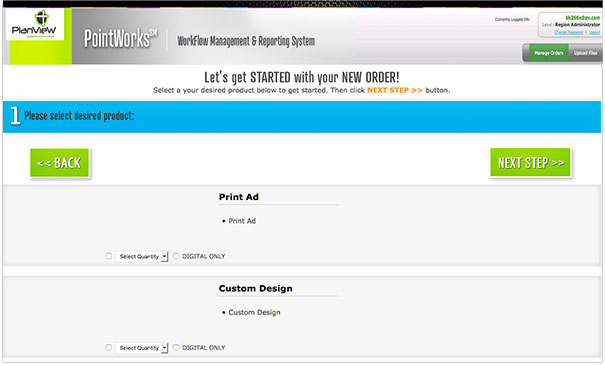605x365 pixels.
Task: Go back with the << BACK button
Action: (59, 163)
